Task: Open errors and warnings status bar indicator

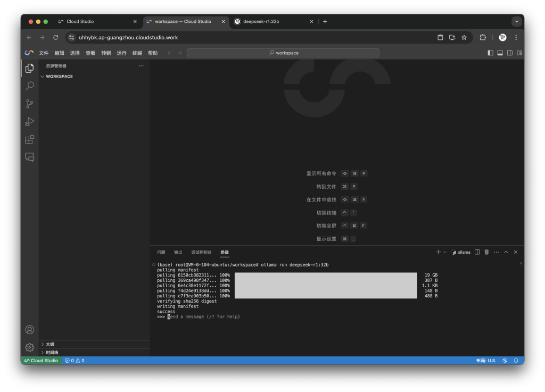Action: (x=75, y=361)
